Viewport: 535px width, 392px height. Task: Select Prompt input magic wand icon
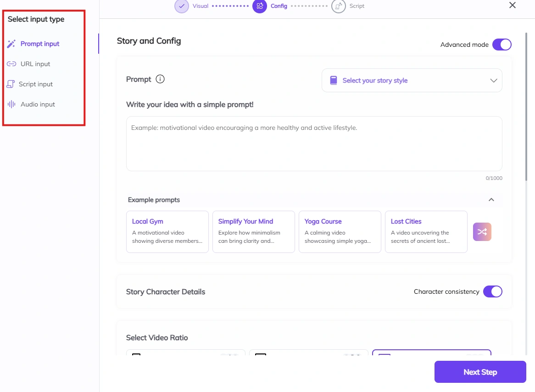(x=11, y=44)
